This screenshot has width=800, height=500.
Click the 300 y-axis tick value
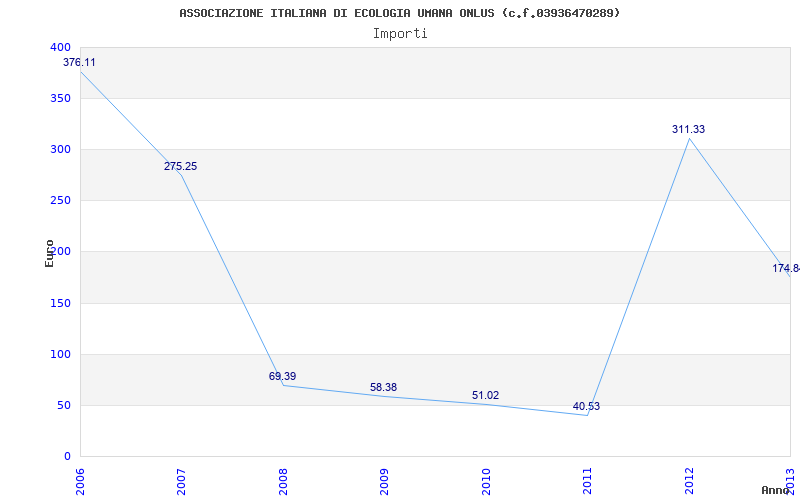point(60,149)
